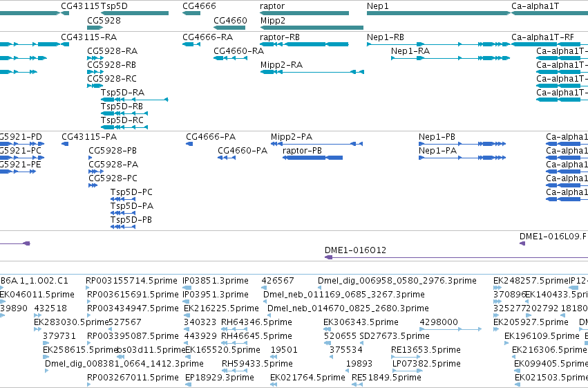The height and width of the screenshot is (388, 588).
Task: Click the raptor-PB protein label
Action: [302, 151]
